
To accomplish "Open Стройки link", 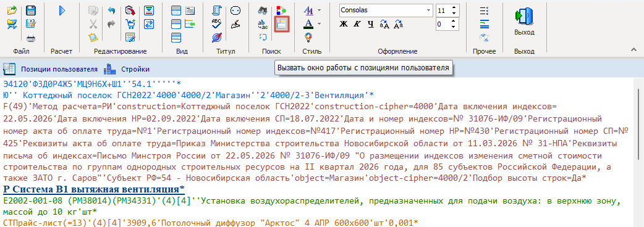I will coord(135,69).
